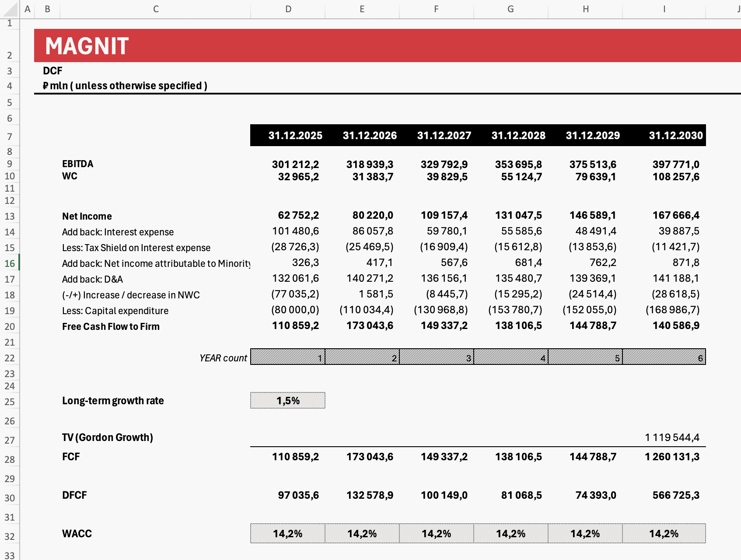Select the year count cell 6
The image size is (741, 560).
(x=664, y=357)
